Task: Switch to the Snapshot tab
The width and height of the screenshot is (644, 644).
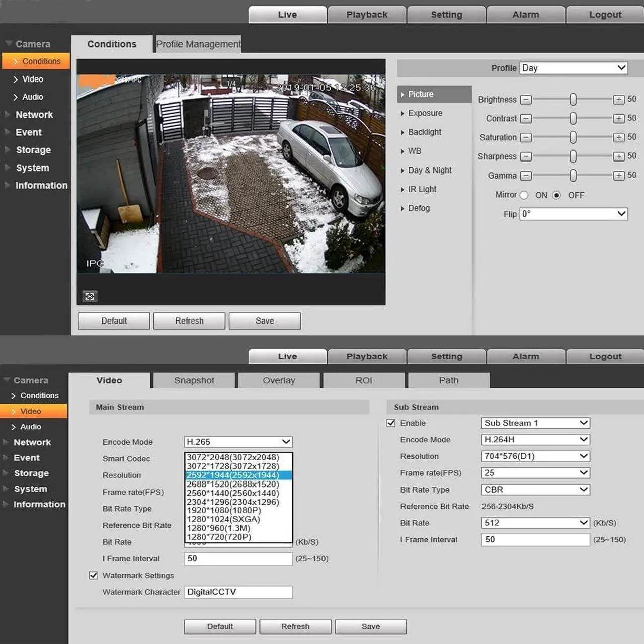Action: [194, 380]
